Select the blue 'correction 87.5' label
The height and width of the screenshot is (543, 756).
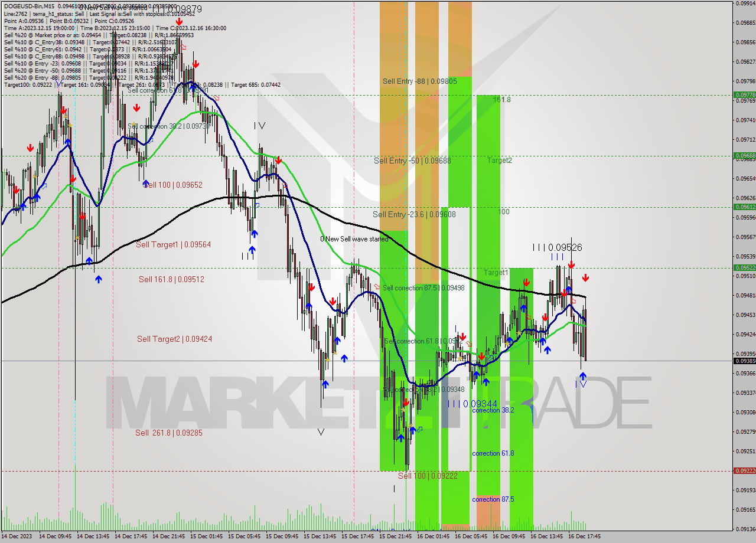(x=493, y=499)
